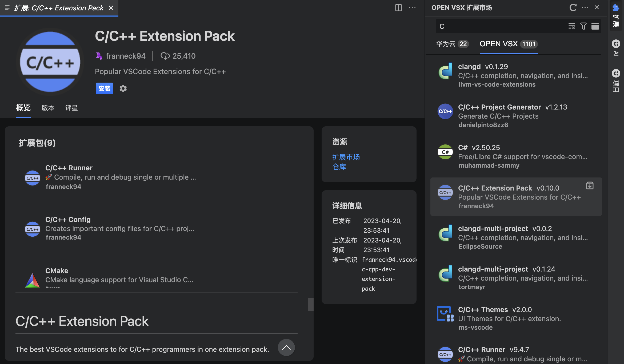Click the clangd v0.1.29 logo
624x364 pixels.
[445, 71]
